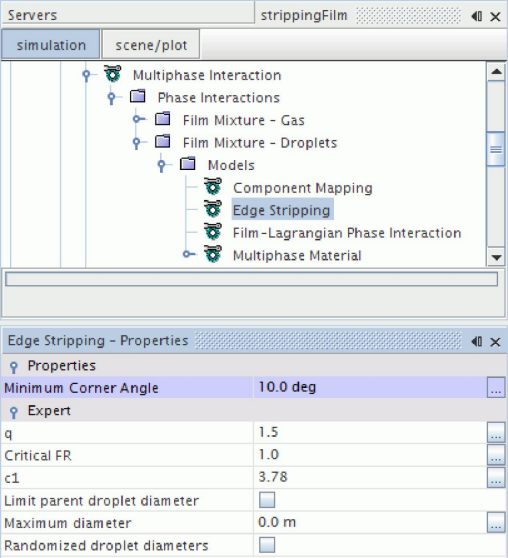
Task: Click the Models folder icon
Action: [188, 164]
